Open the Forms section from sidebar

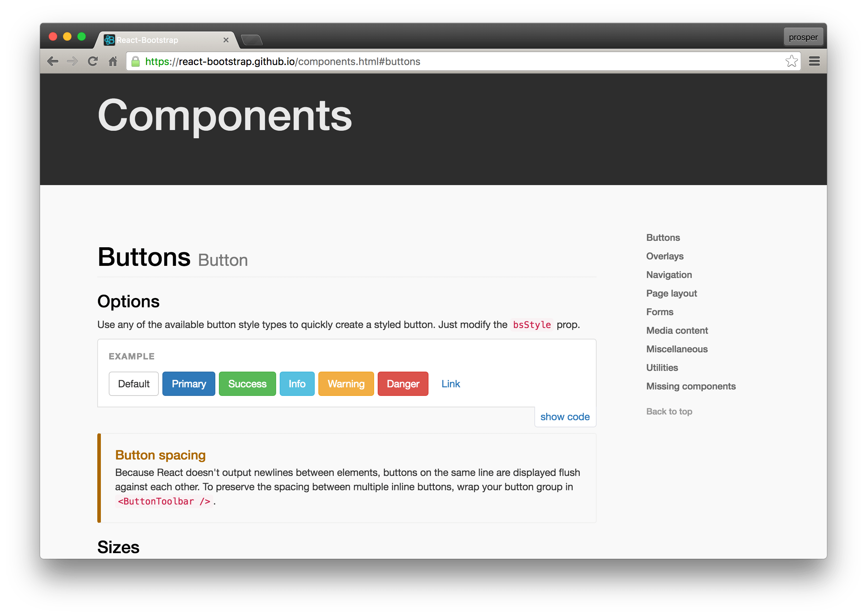pos(660,312)
